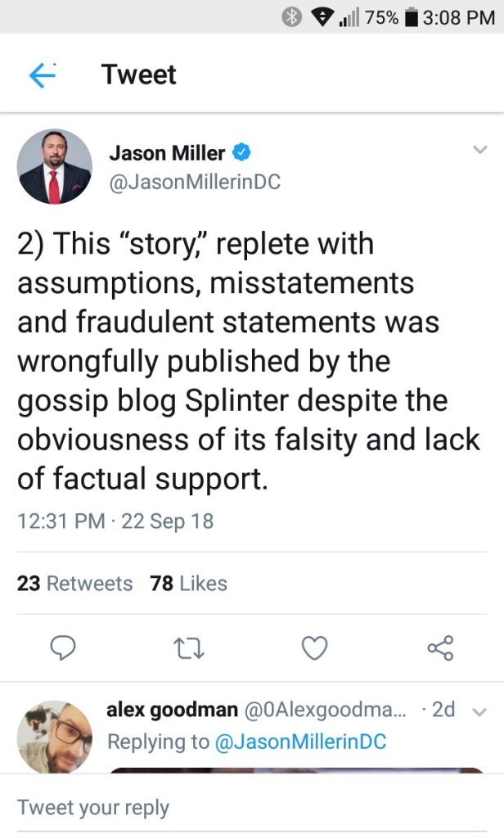504x839 pixels.
Task: Tap the share icon
Action: pos(440,648)
